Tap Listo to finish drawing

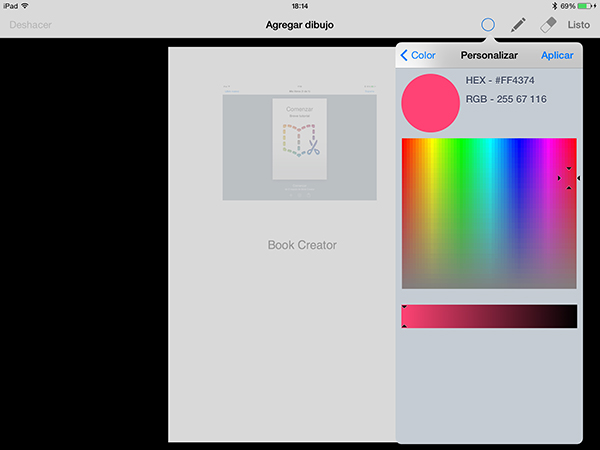coord(579,25)
